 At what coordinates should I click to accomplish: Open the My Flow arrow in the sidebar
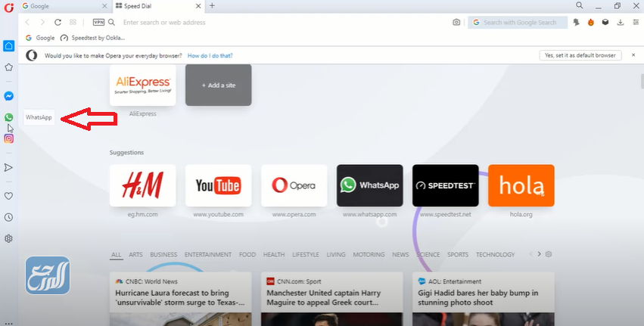[x=8, y=167]
